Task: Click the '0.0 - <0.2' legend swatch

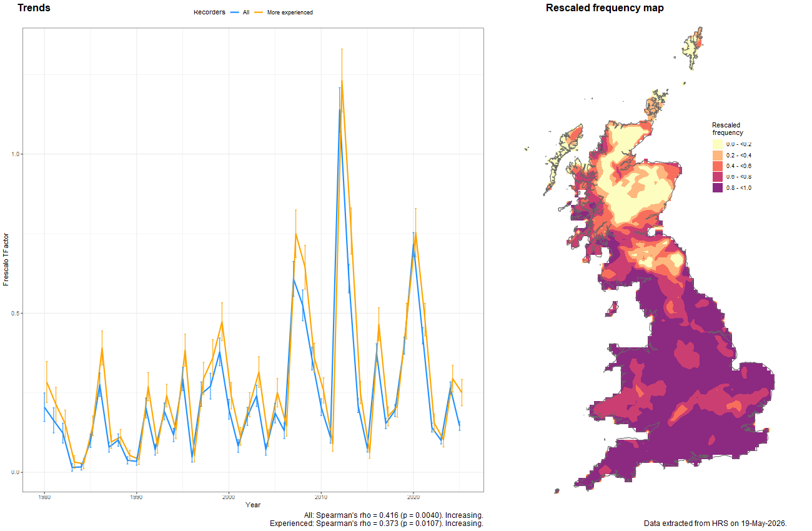Action: point(718,144)
